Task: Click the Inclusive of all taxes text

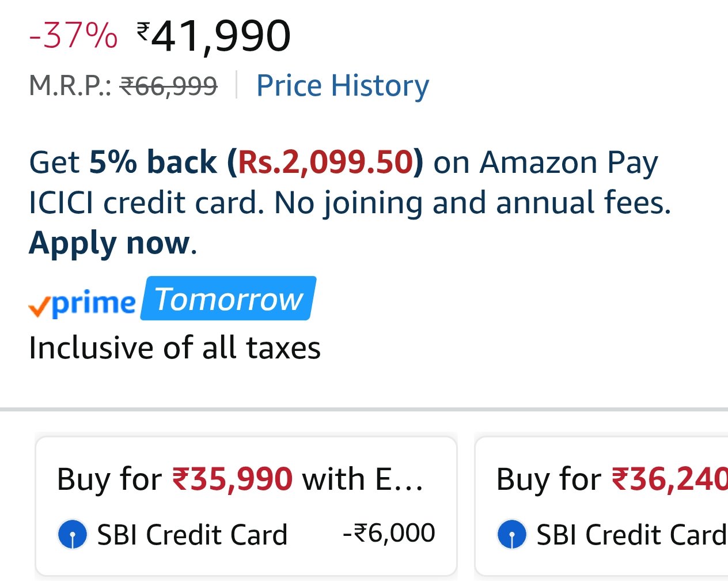Action: pos(175,348)
